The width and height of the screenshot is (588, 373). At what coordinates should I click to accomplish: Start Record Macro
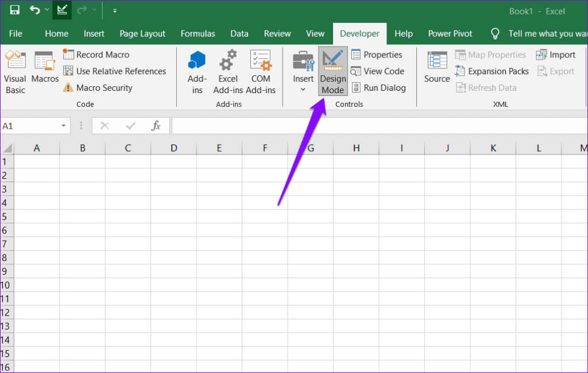tap(96, 55)
